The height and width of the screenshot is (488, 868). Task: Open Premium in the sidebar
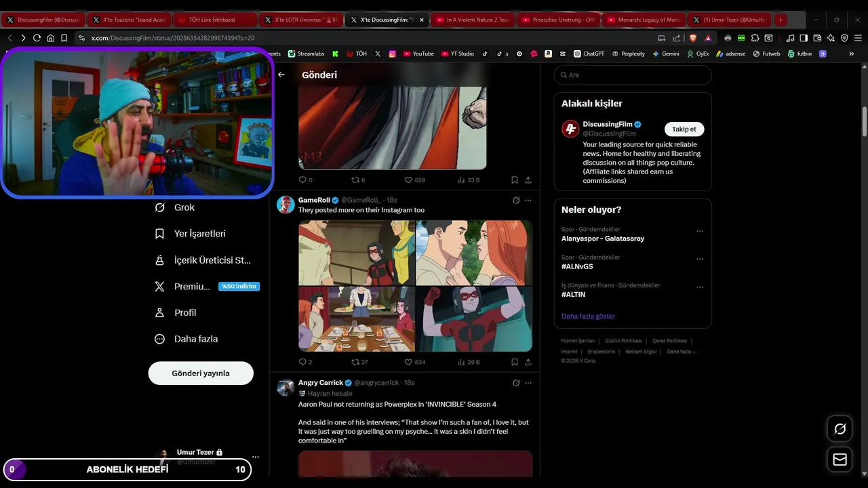tap(205, 287)
